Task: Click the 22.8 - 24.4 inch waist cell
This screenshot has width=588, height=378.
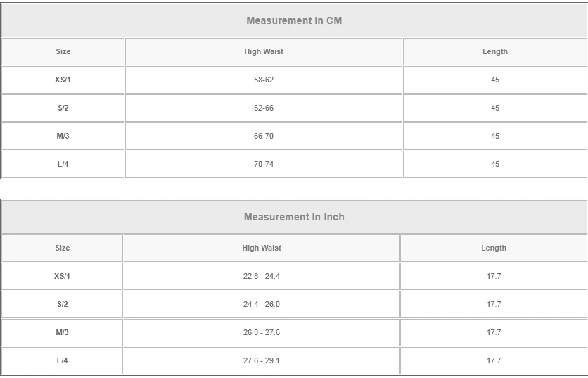Action: click(x=262, y=276)
